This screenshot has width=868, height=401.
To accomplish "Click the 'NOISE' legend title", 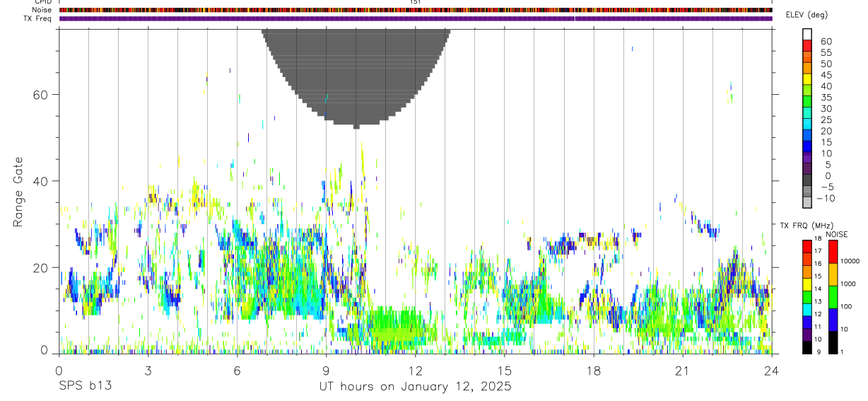I will (x=836, y=234).
